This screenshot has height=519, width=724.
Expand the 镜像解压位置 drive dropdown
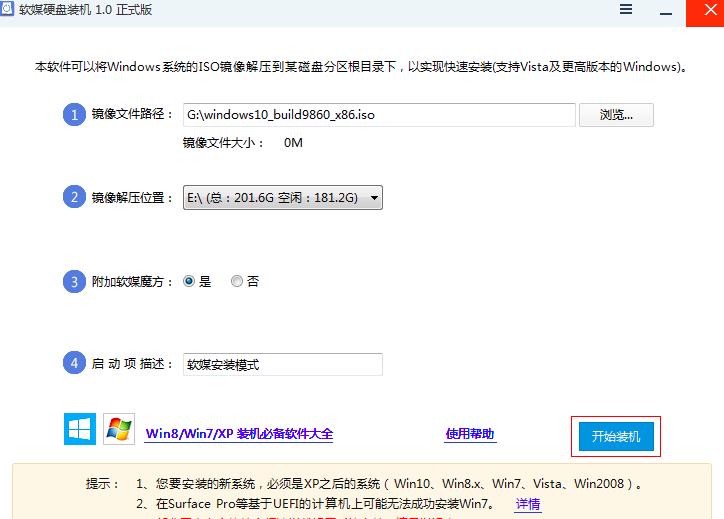[283, 198]
